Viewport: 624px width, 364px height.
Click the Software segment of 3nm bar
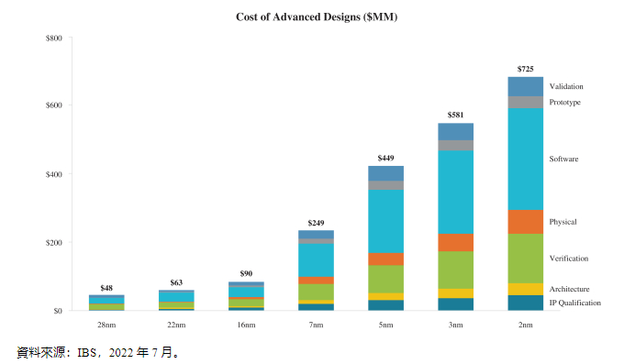coord(456,193)
